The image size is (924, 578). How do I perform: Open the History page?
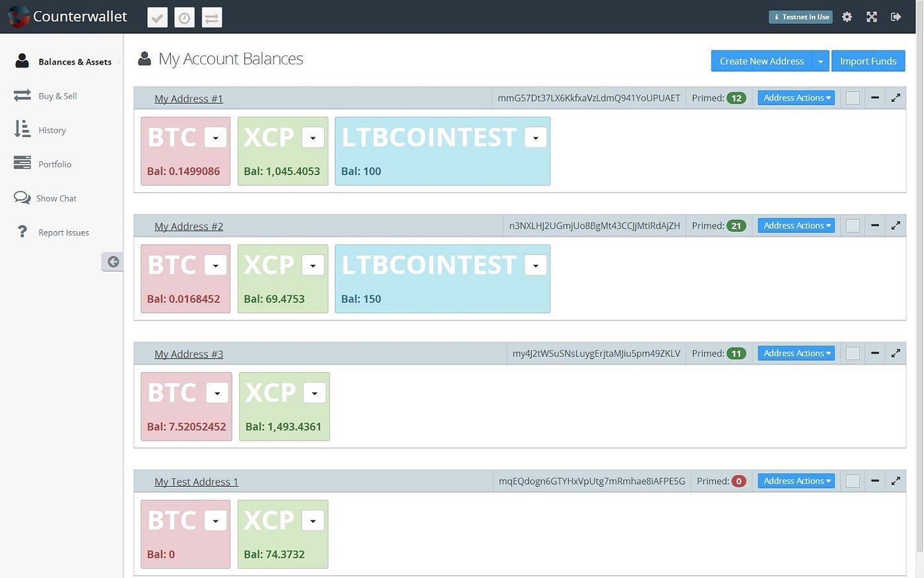pyautogui.click(x=40, y=130)
